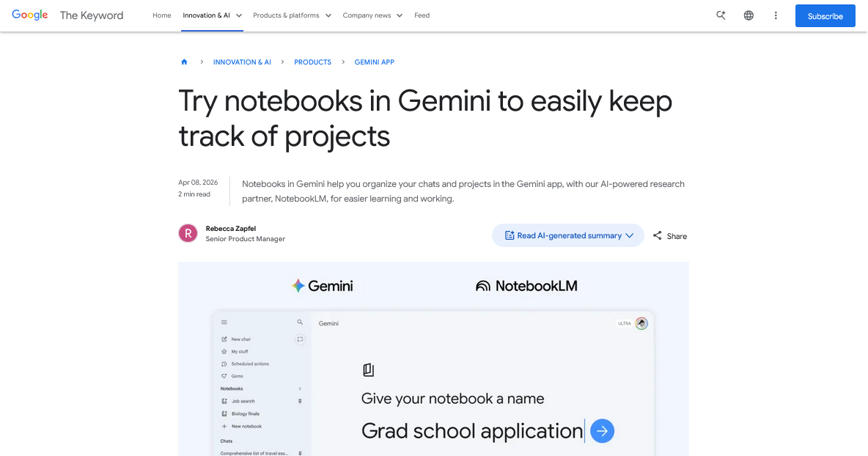The height and width of the screenshot is (456, 868).
Task: Open the Feed nav item
Action: pos(422,15)
